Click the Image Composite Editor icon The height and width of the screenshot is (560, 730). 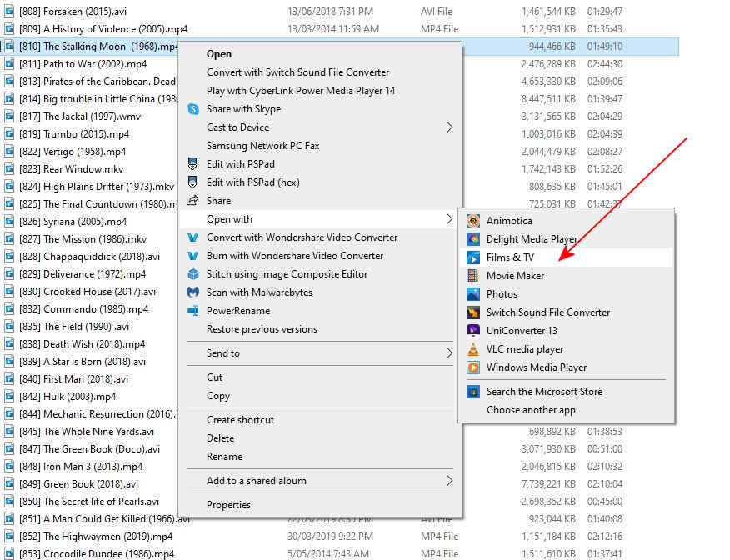[192, 273]
